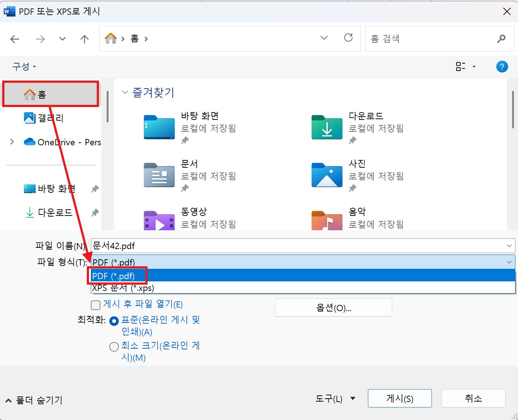518x420 pixels.
Task: Select the 사진 folder icon
Action: point(327,175)
